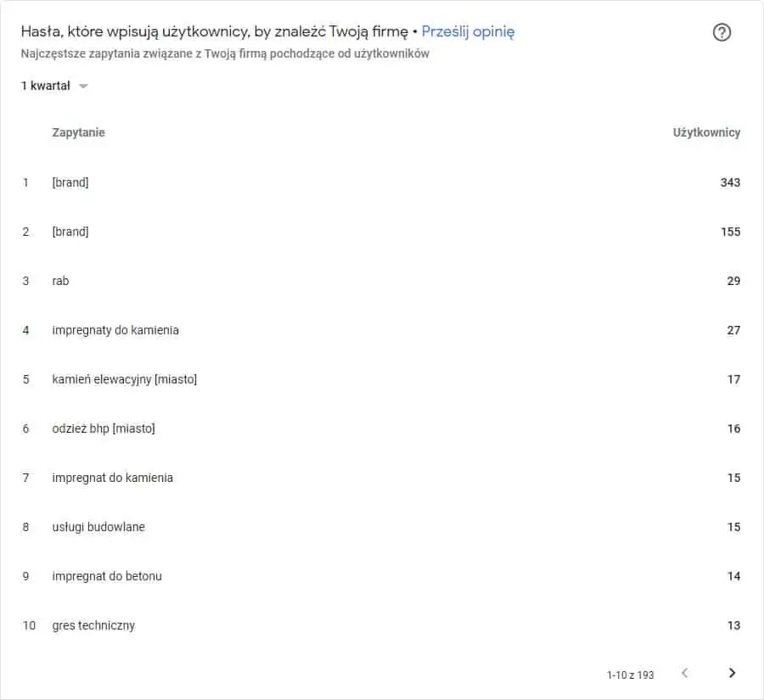Open the Prześlij opinię link
The width and height of the screenshot is (764, 700).
[x=468, y=31]
